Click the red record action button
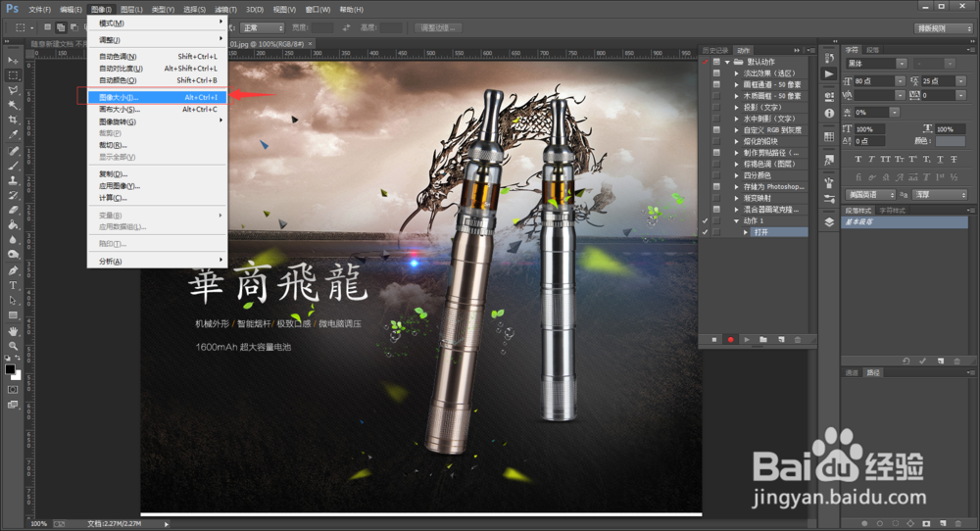The image size is (980, 531). click(730, 340)
